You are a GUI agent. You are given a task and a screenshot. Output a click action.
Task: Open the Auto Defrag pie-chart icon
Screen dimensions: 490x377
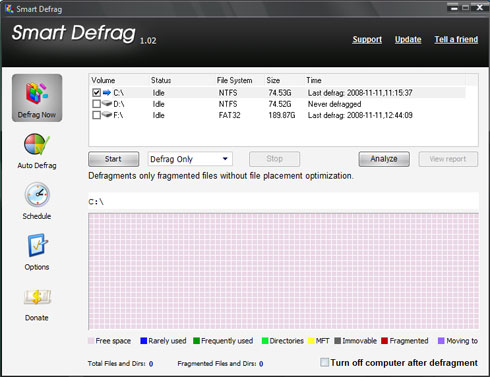click(x=37, y=144)
